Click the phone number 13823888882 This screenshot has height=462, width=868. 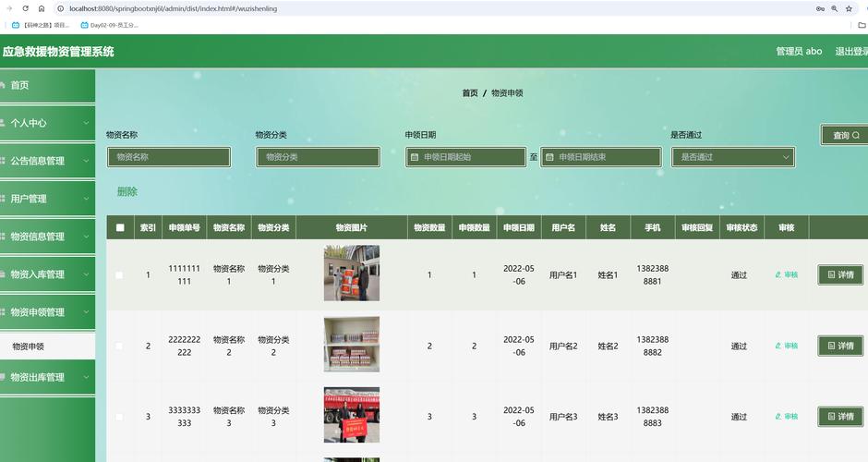653,346
